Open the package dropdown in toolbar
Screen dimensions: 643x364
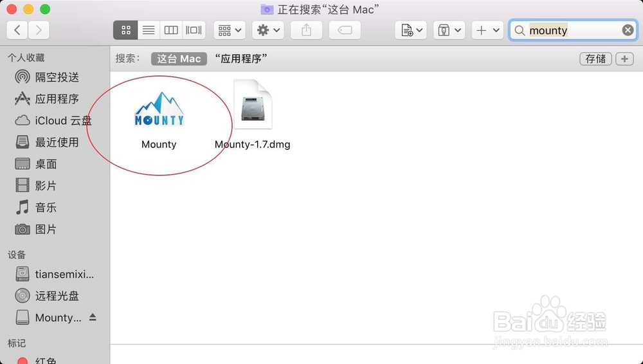pos(449,30)
